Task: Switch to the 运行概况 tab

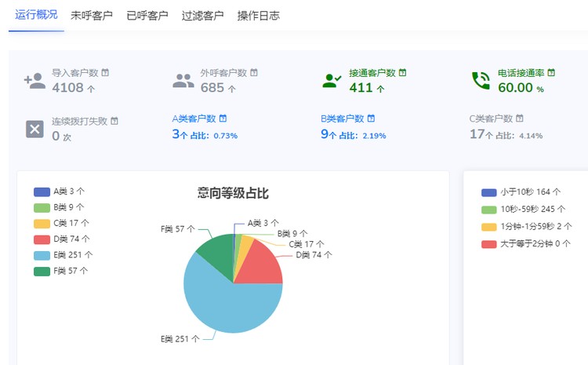Action: [36, 15]
